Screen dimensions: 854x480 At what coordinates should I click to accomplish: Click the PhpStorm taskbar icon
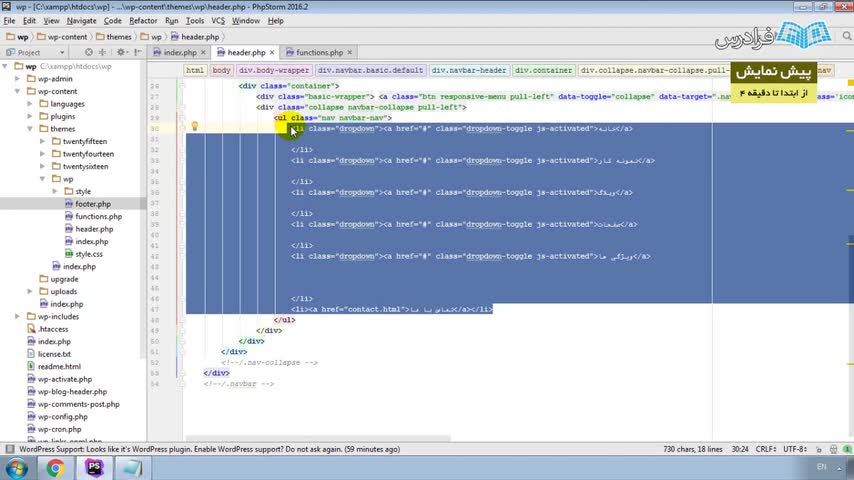click(94, 469)
